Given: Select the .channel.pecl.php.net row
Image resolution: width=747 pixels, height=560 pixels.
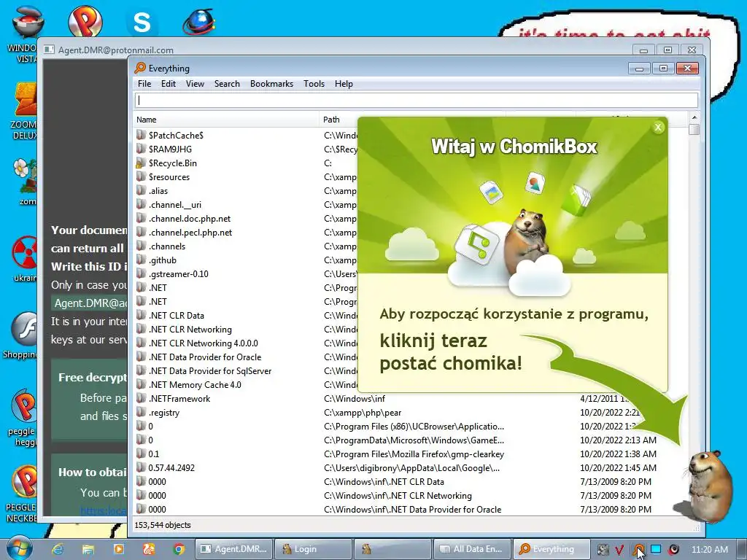Looking at the screenshot, I should pos(190,233).
